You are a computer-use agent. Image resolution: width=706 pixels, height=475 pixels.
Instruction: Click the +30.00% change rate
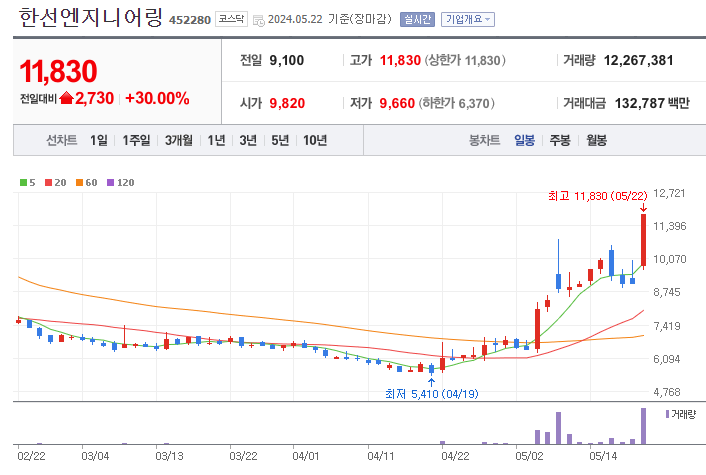tap(157, 98)
